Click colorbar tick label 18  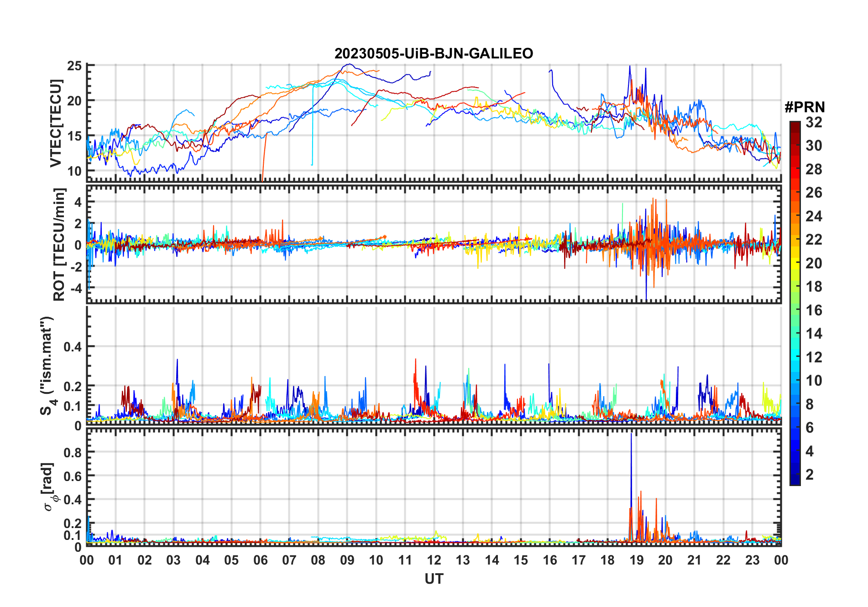(814, 287)
